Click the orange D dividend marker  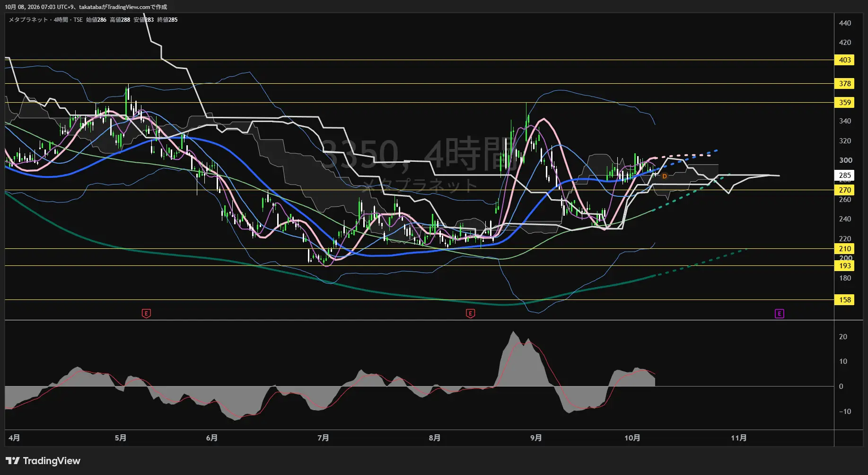coord(665,176)
